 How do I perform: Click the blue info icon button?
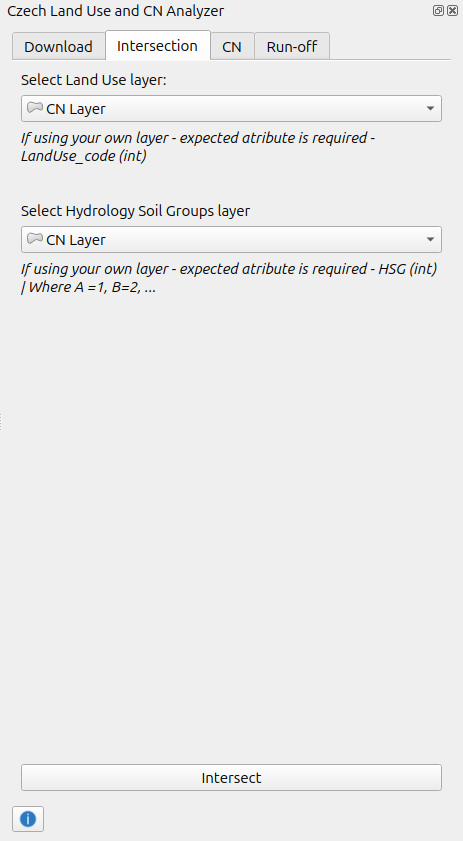click(x=28, y=818)
